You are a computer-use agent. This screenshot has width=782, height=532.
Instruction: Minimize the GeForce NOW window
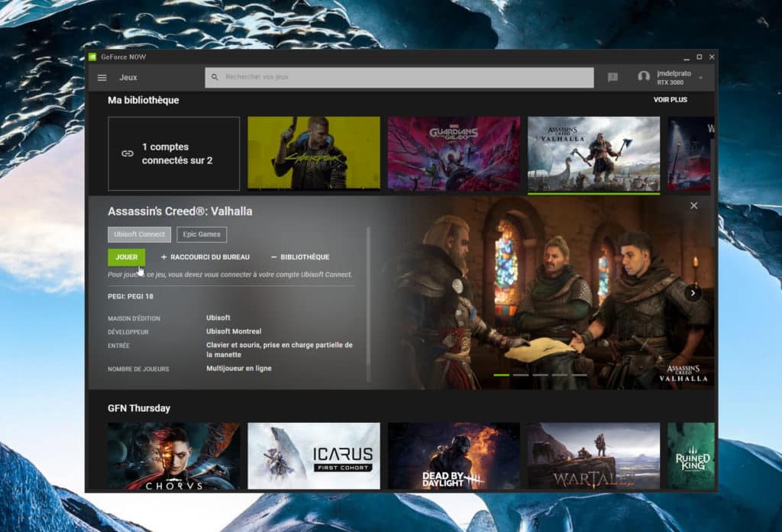click(687, 57)
